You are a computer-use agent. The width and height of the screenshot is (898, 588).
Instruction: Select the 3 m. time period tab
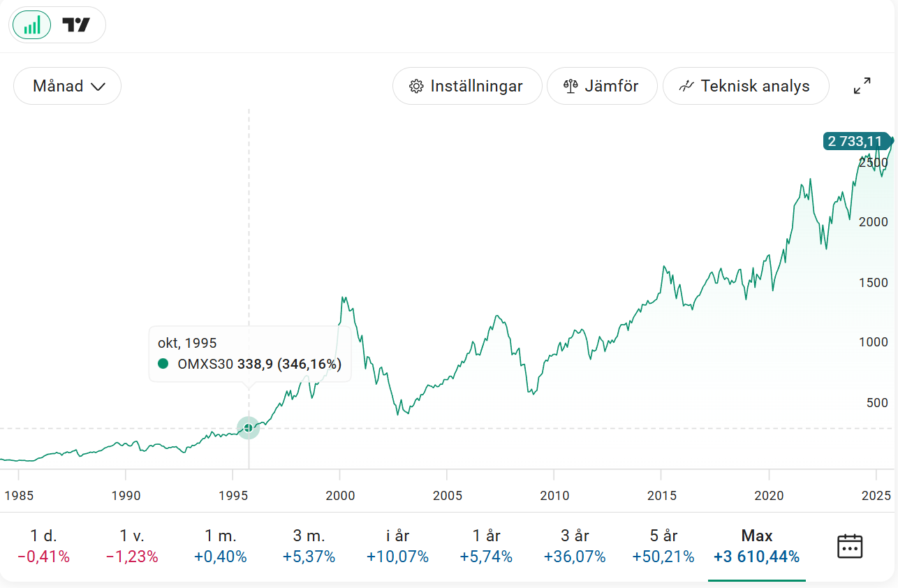pyautogui.click(x=309, y=546)
